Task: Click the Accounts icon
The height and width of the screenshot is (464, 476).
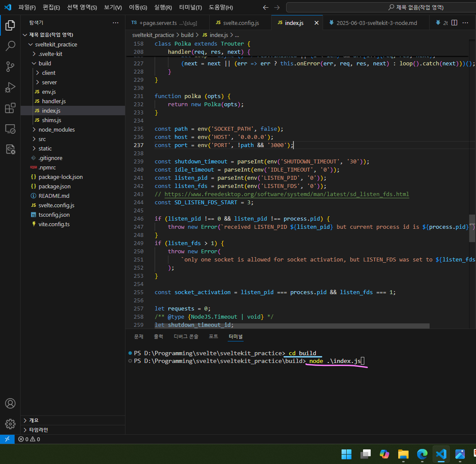Action: point(10,403)
